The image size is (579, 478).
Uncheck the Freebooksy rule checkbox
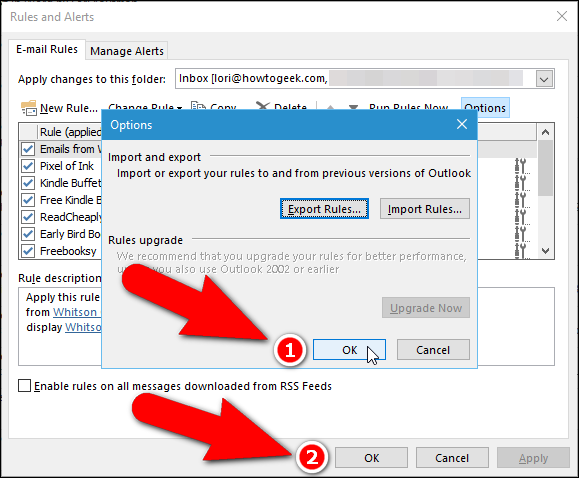[28, 251]
